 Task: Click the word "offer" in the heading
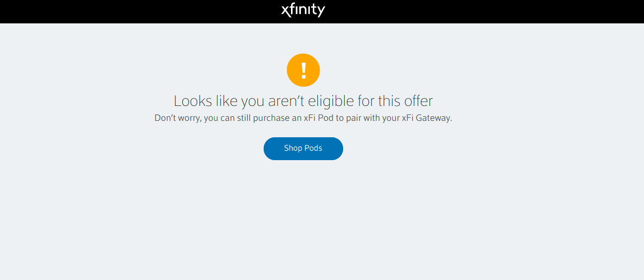tap(418, 101)
